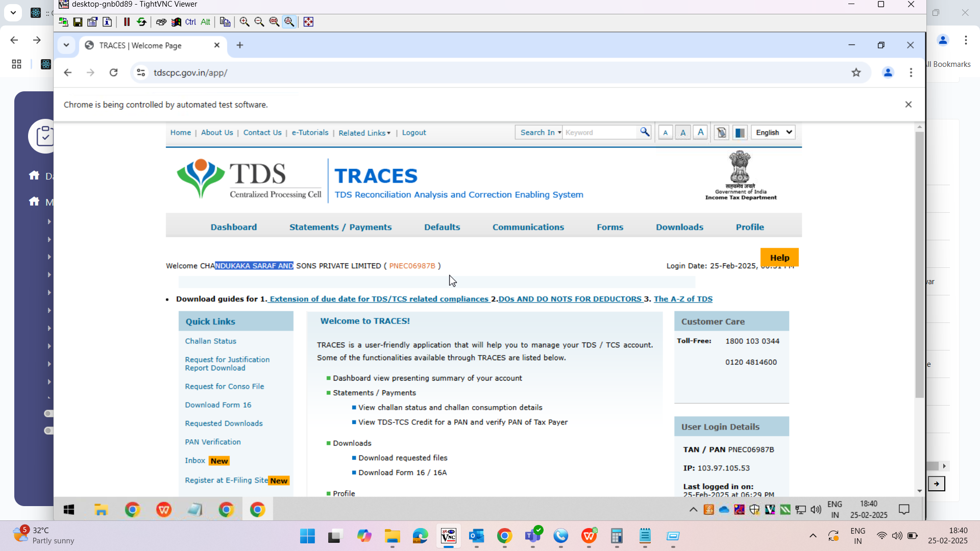Open Outlook from host taskbar
Viewport: 980px width, 551px height.
click(x=477, y=536)
